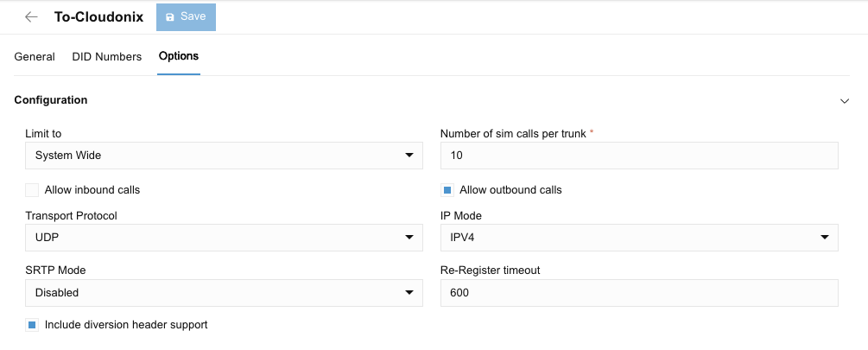Open the SRTP Mode dropdown
This screenshot has height=350, width=868.
(224, 293)
